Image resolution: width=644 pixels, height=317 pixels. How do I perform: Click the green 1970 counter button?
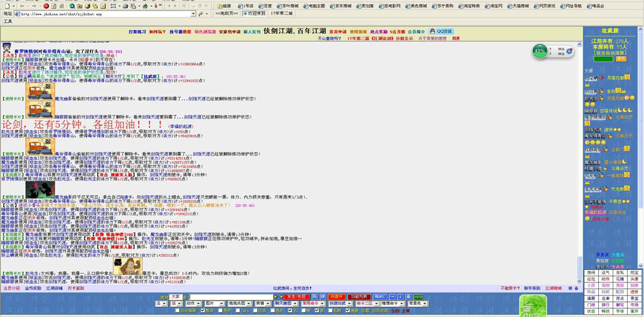point(418,296)
